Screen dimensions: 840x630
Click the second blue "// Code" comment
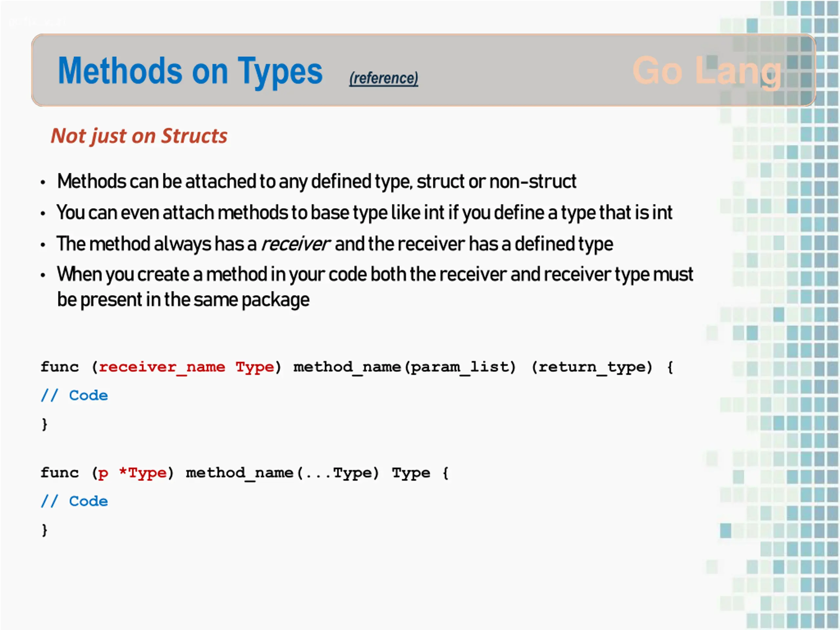[74, 501]
